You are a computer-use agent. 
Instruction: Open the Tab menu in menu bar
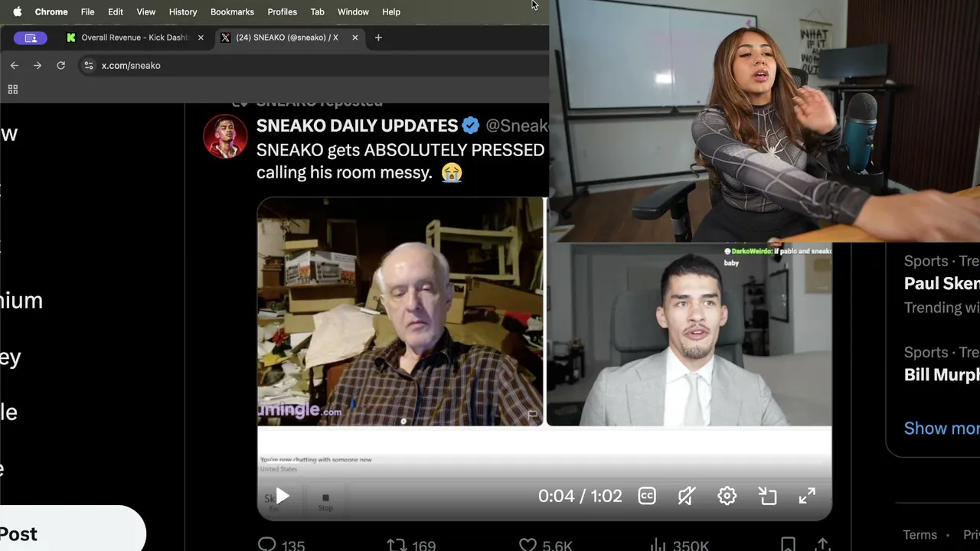[x=317, y=11]
